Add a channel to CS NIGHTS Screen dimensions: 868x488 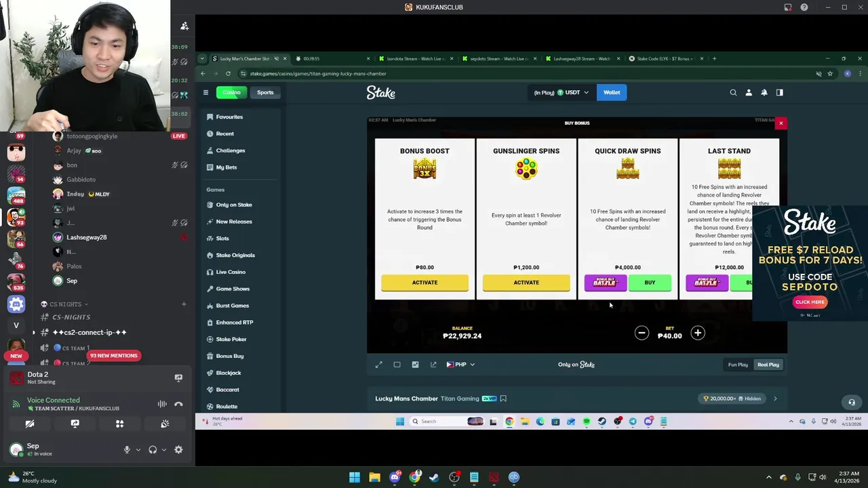click(183, 304)
